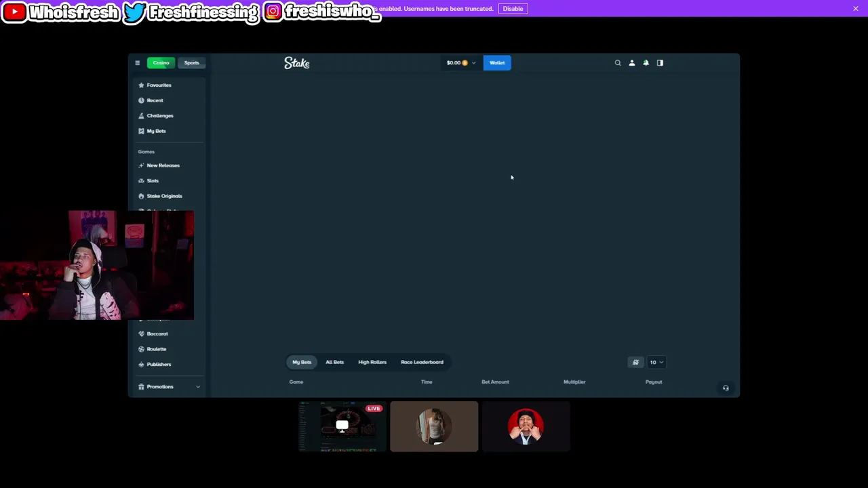The width and height of the screenshot is (868, 488).
Task: Select the red background face thumbnail
Action: tap(526, 426)
